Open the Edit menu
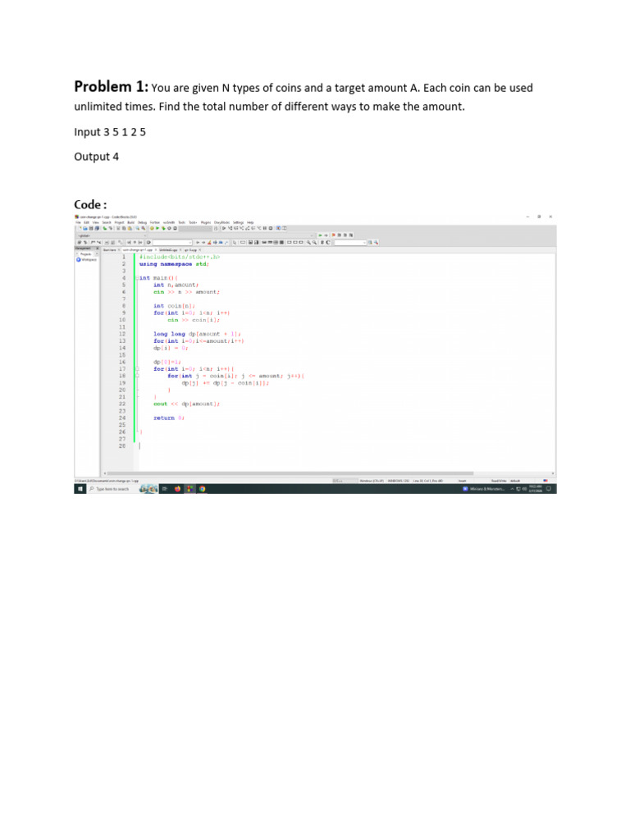This screenshot has height=840, width=630. pos(86,222)
